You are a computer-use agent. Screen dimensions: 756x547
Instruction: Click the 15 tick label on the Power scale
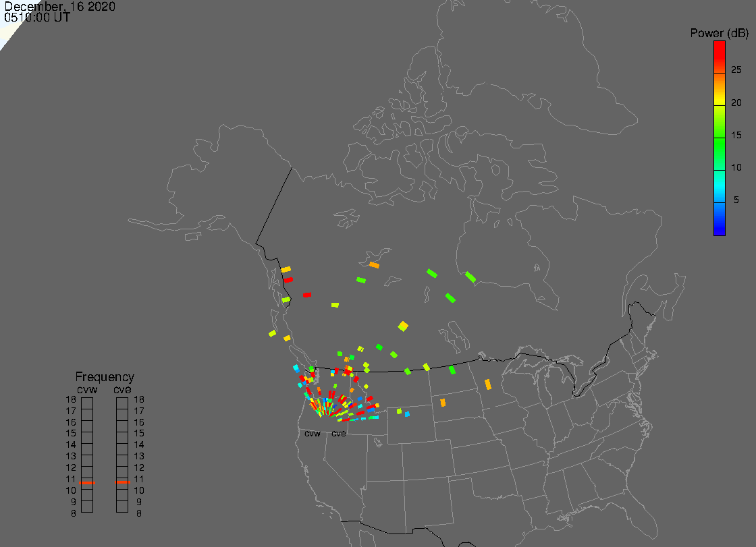pos(736,135)
